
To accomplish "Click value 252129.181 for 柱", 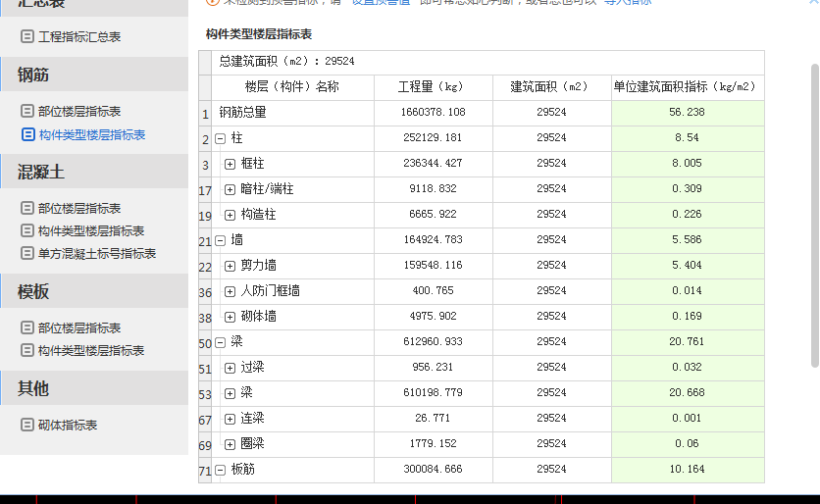I will point(433,137).
